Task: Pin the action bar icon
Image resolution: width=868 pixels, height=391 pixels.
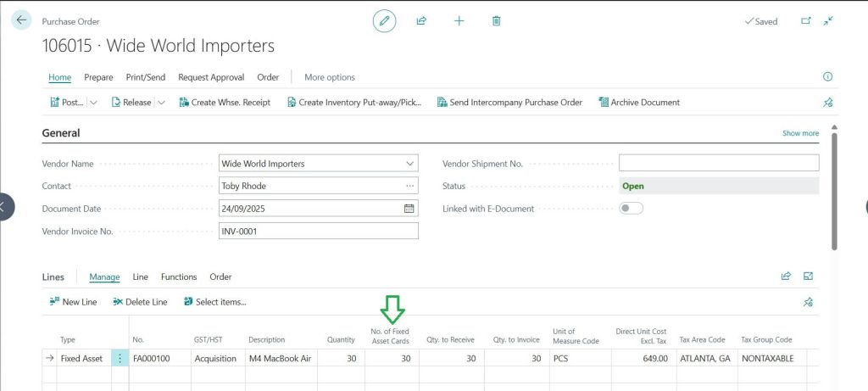Action: [828, 103]
